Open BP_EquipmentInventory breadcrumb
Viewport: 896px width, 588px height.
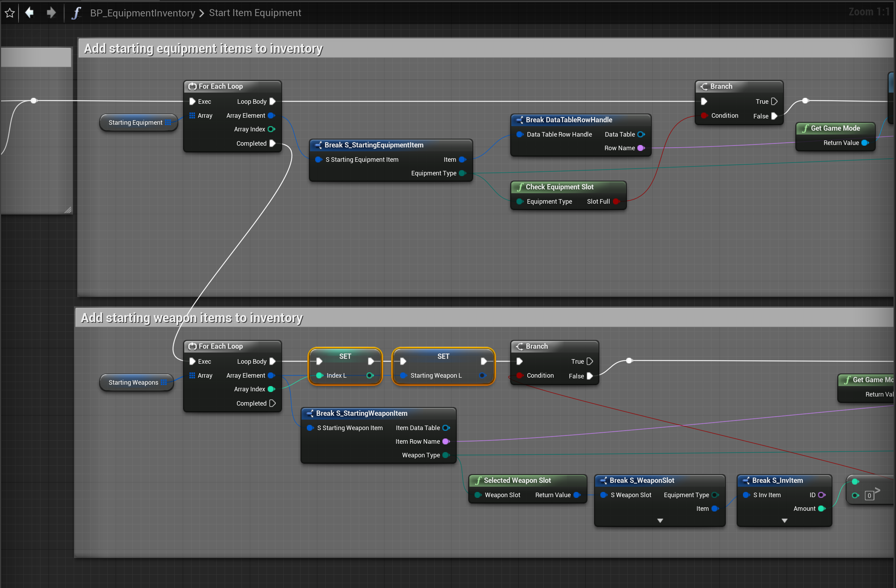142,13
